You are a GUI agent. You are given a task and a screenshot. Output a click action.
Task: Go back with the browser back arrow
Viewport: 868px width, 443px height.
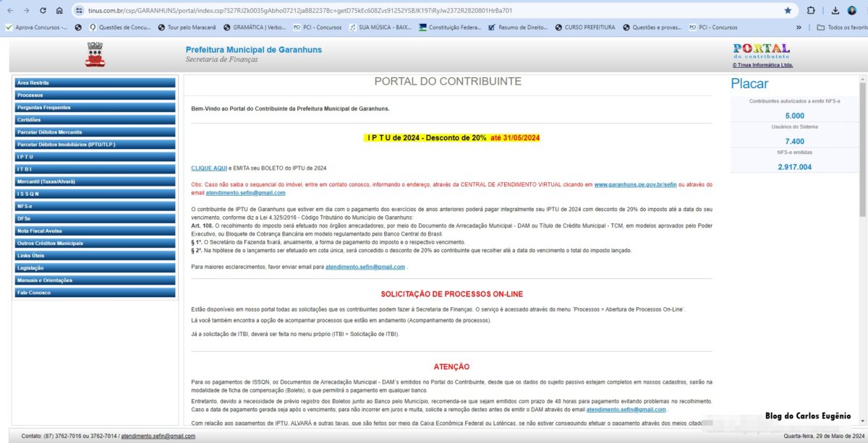pos(9,11)
